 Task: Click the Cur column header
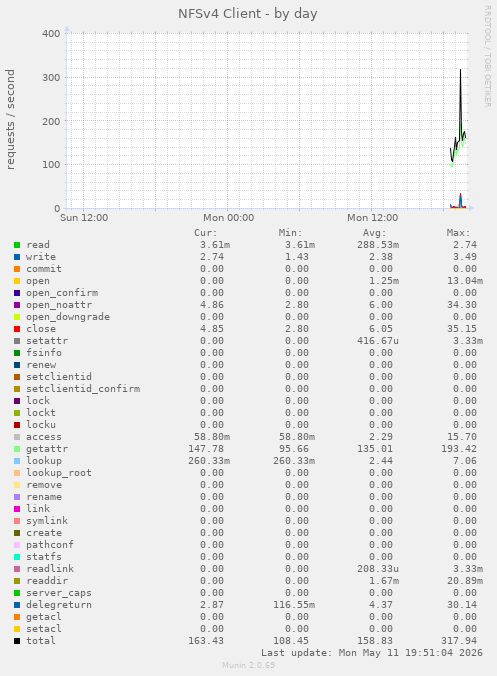[x=206, y=233]
